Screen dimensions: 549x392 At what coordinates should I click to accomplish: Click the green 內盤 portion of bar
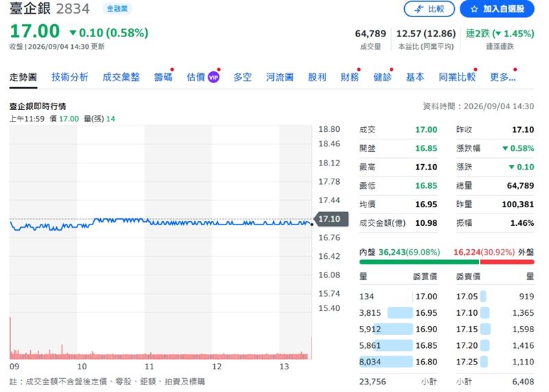[419, 262]
